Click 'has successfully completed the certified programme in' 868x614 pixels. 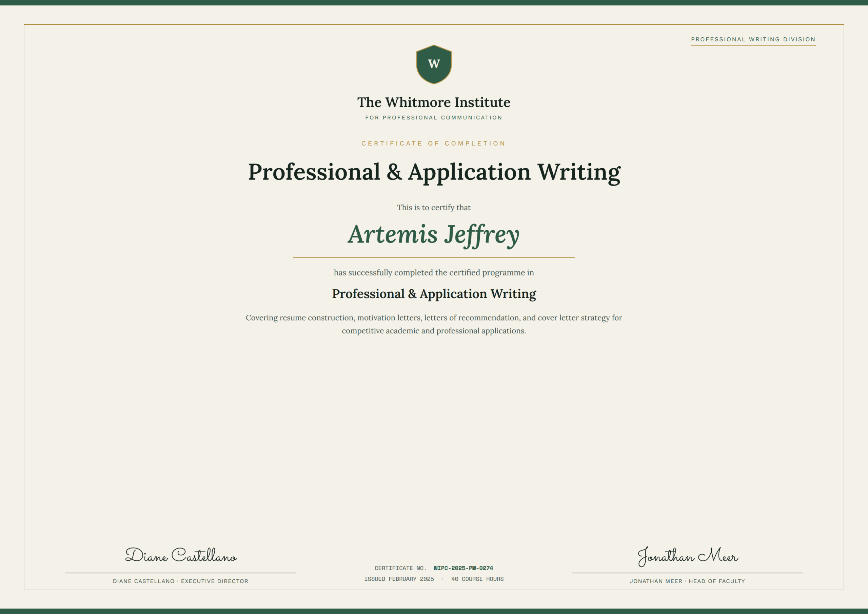coord(434,272)
